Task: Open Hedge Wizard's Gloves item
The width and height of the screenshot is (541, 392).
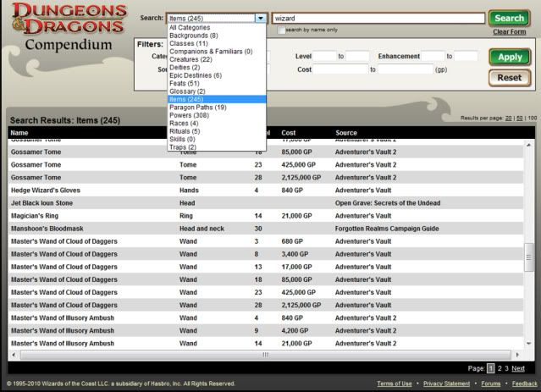Action: [46, 190]
